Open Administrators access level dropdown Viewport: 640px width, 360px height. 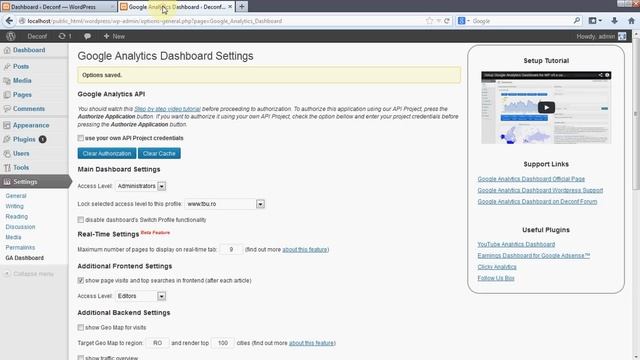tap(140, 186)
